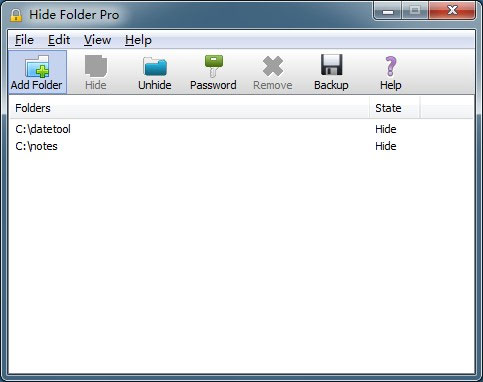
Task: Select the C:\datetool folder entry
Action: coord(43,129)
